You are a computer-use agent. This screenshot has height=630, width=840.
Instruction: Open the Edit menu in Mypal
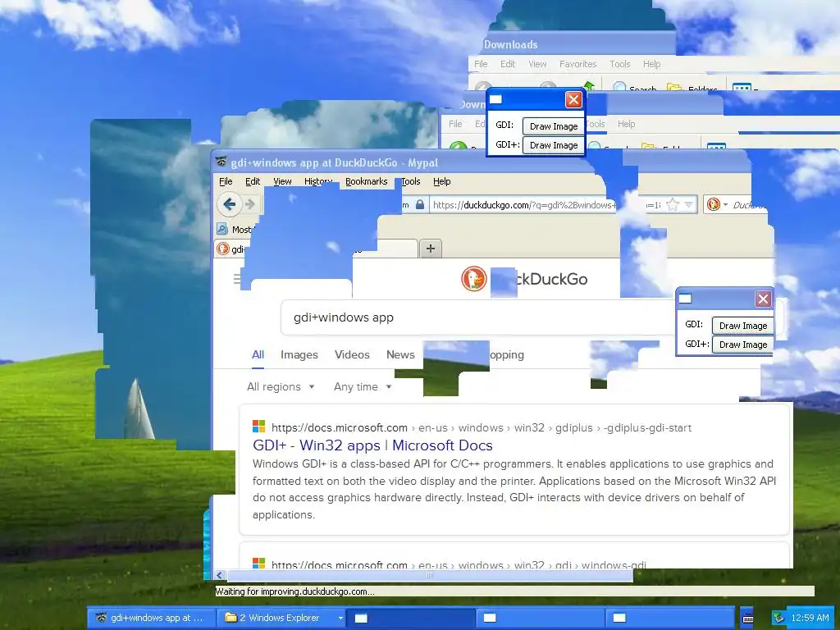pos(253,181)
